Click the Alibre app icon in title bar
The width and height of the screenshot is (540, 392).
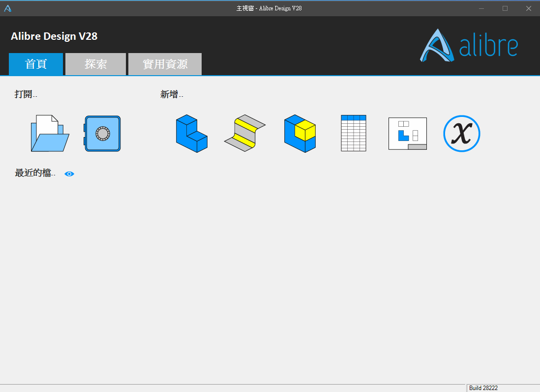[7, 8]
